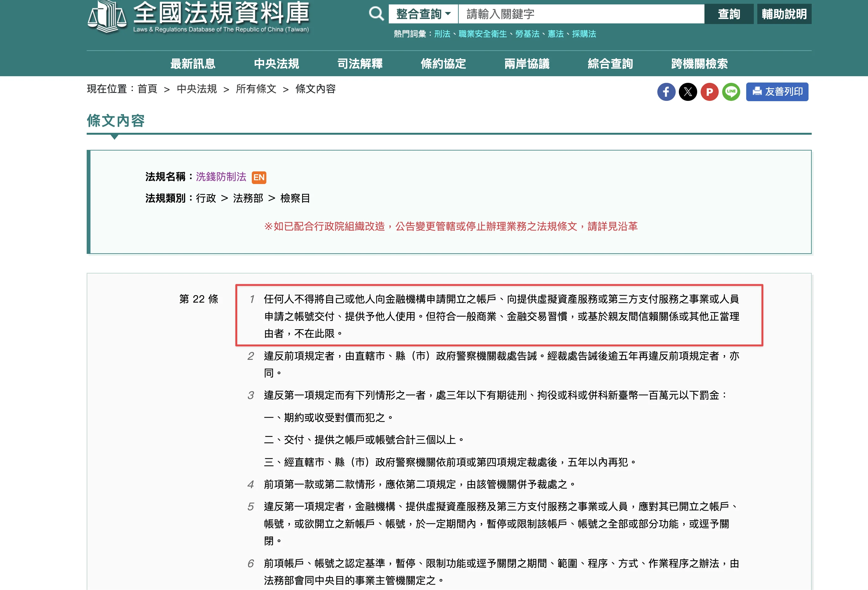Screen dimensions: 868x590
Task: Share page on Plurk icon
Action: tap(710, 92)
